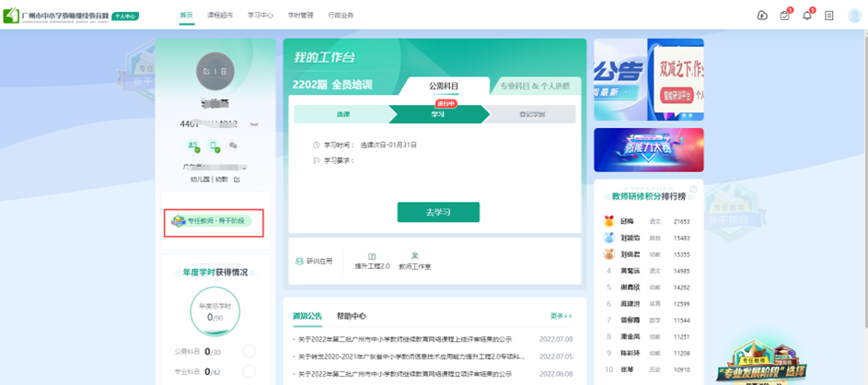This screenshot has height=385, width=868.
Task: Select the rank 6 row scoring 12599
Action: (649, 304)
